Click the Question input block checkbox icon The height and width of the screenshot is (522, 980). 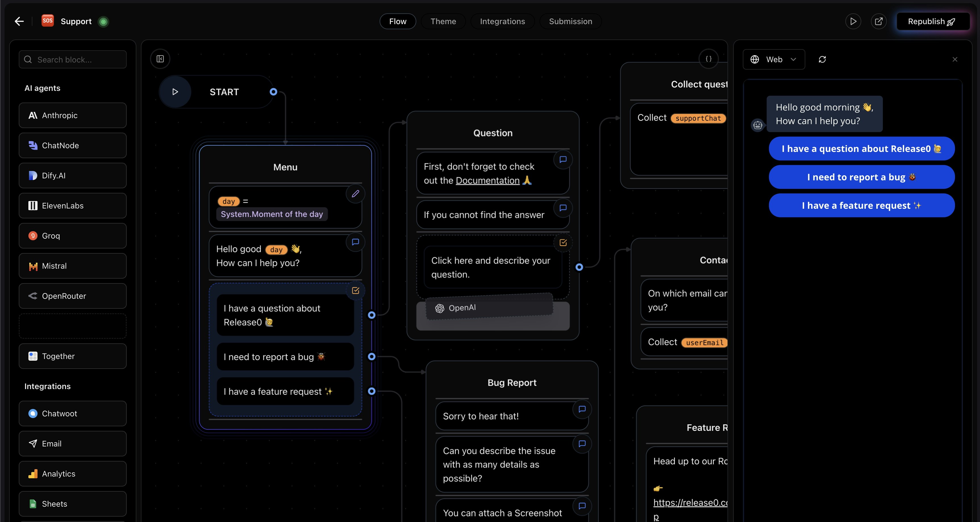563,243
